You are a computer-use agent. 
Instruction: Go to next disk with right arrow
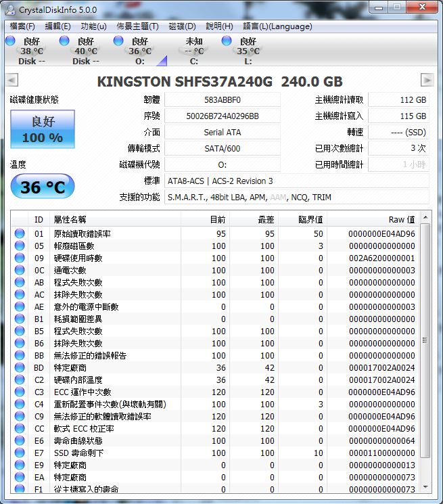coord(427,80)
